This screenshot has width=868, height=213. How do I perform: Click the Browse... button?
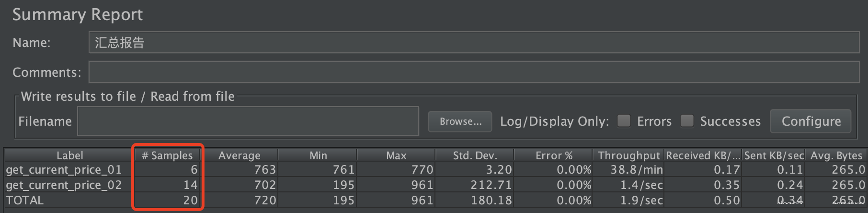click(x=460, y=121)
